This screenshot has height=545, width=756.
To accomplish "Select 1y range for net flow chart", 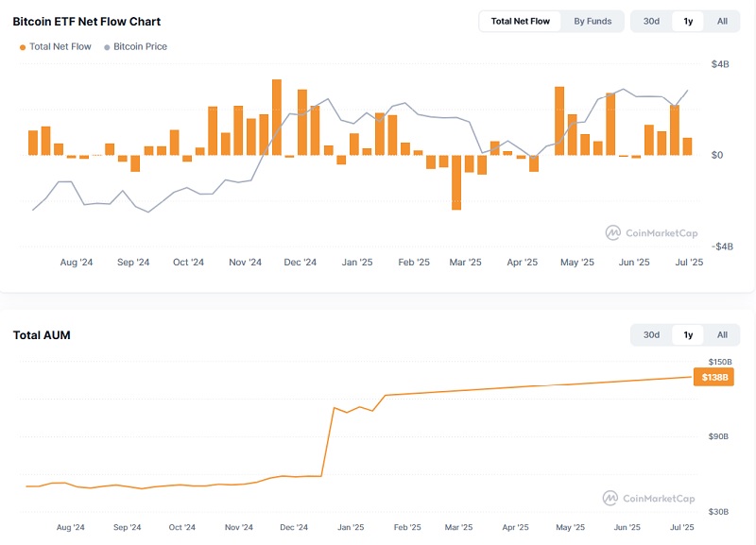I will [688, 21].
